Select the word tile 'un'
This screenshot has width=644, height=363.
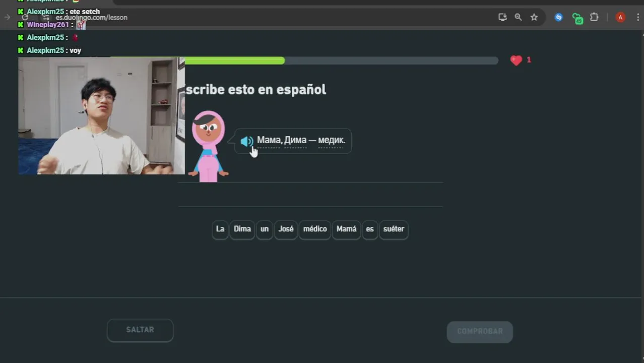point(265,229)
